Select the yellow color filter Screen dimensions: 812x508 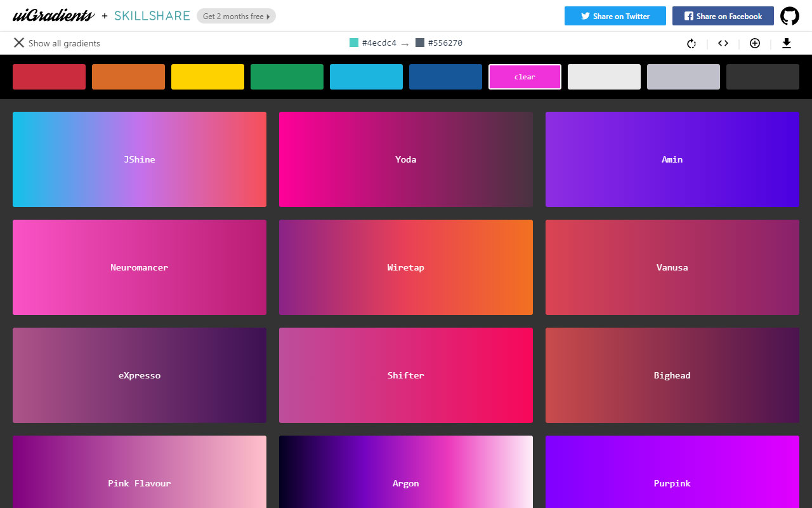coord(207,76)
